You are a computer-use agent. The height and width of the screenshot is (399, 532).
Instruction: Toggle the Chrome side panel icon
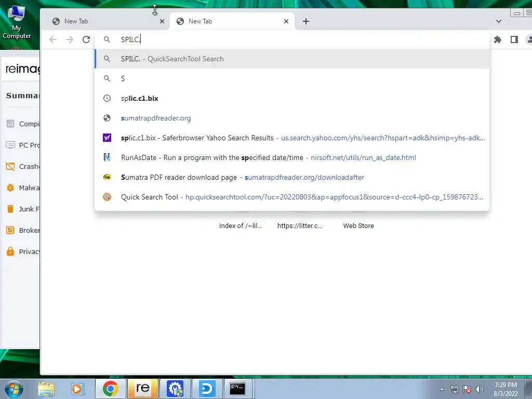(x=514, y=39)
